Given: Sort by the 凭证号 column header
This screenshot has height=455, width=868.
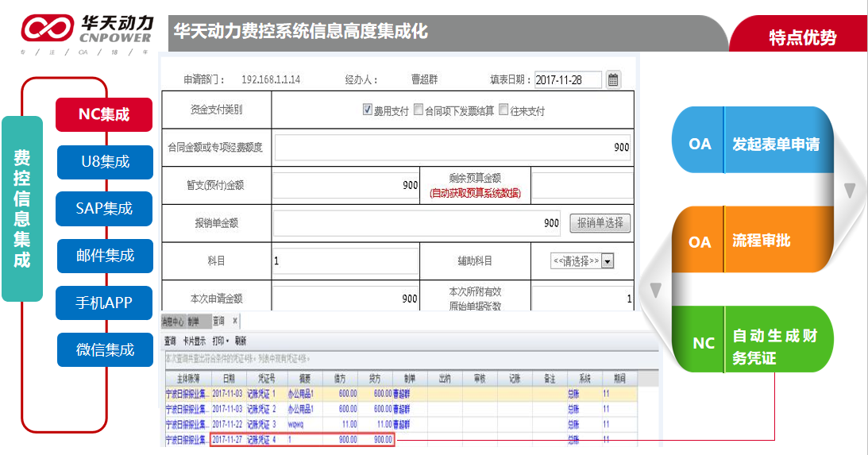Looking at the screenshot, I should (x=261, y=380).
